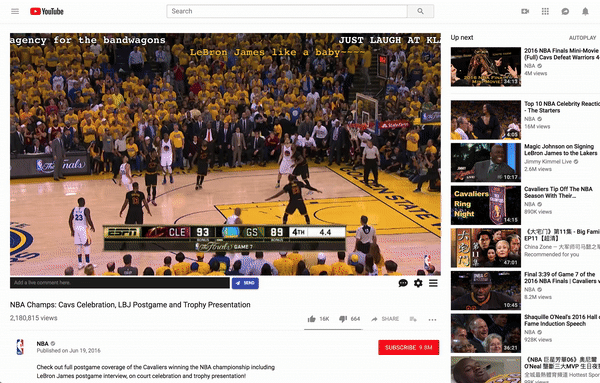Open the NBA channel name link
This screenshot has width=600, height=383.
pos(42,343)
